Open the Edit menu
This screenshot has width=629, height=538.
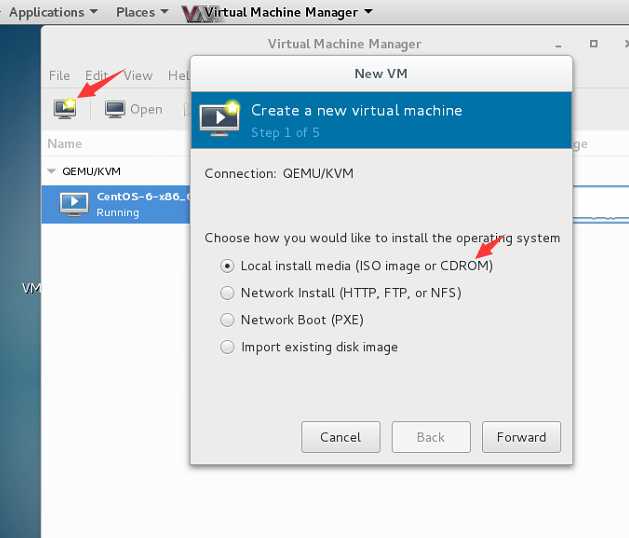tap(96, 75)
